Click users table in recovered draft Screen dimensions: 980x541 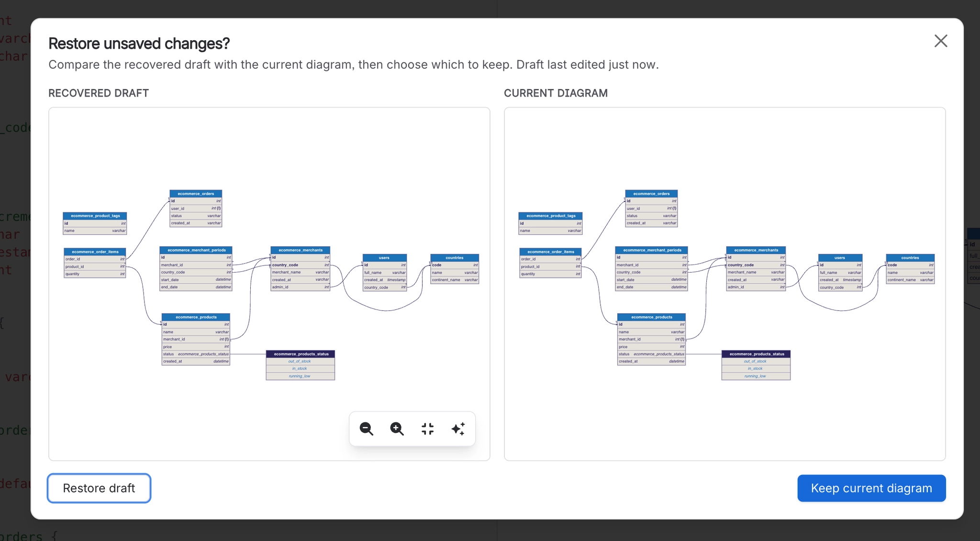tap(385, 273)
